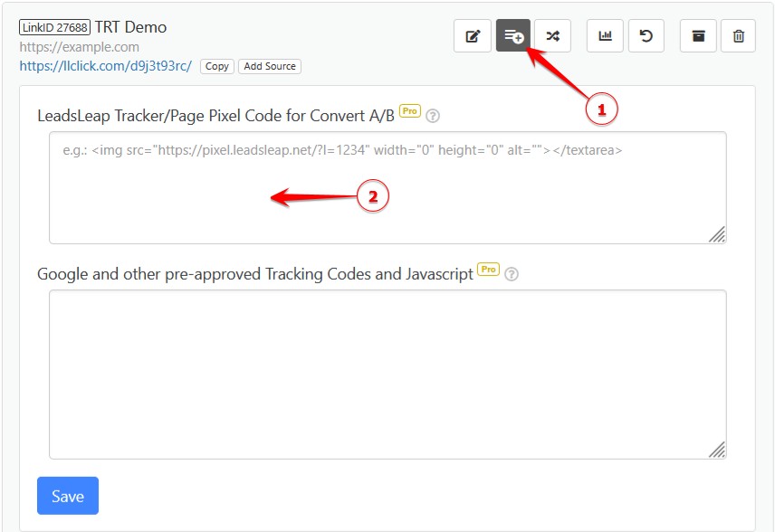This screenshot has width=775, height=532.
Task: Click the shuffle arrows icon
Action: click(x=552, y=35)
